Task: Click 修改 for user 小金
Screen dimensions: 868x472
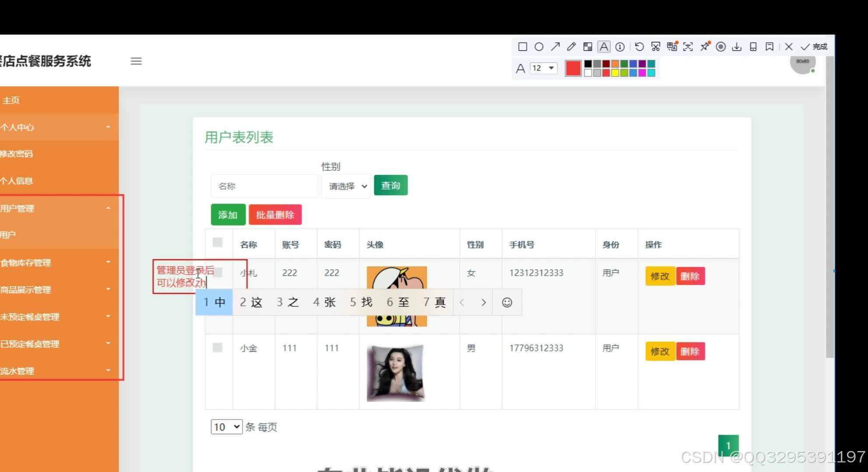Action: [x=660, y=351]
